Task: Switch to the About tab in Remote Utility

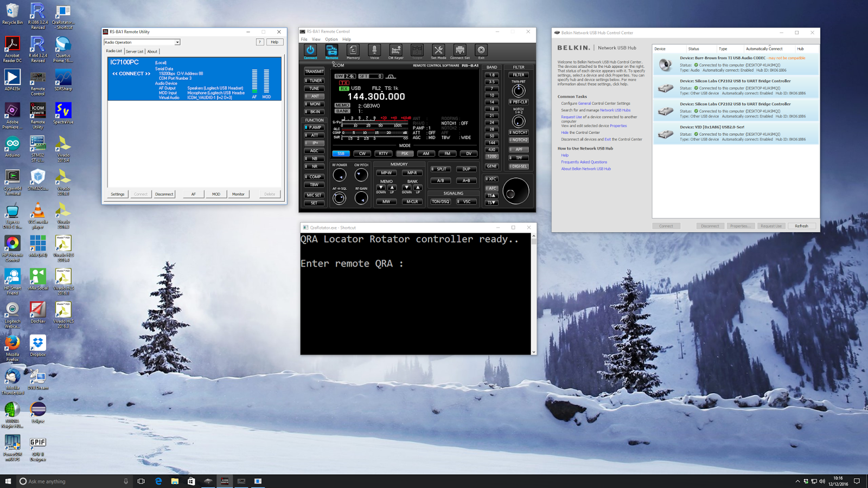Action: [152, 52]
